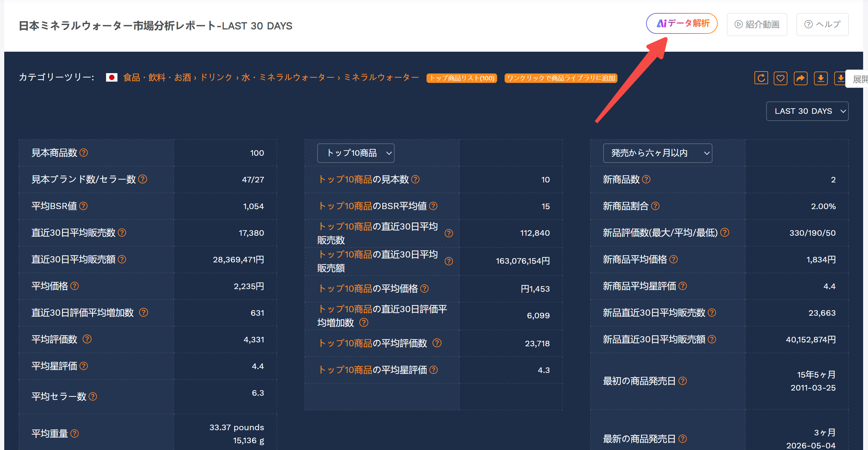Click help icon next to 見本ブランド数/セラー数
Viewport: 868px width, 450px height.
coord(142,179)
